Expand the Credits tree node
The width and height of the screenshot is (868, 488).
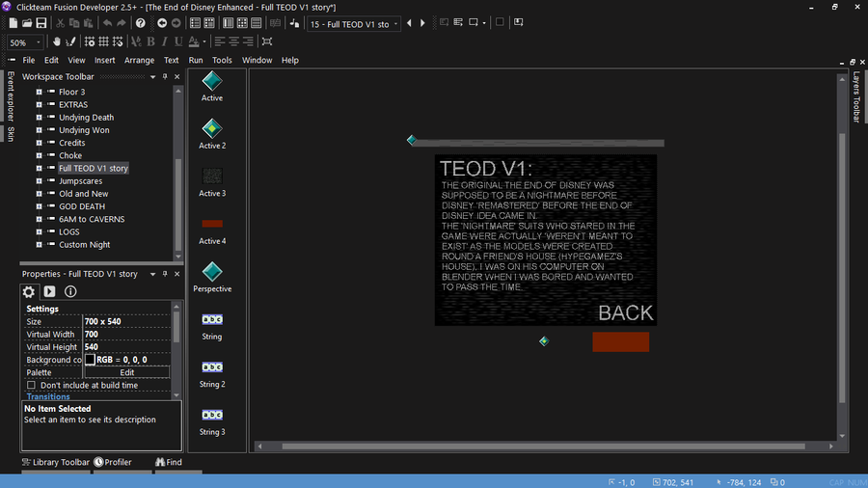coord(39,143)
